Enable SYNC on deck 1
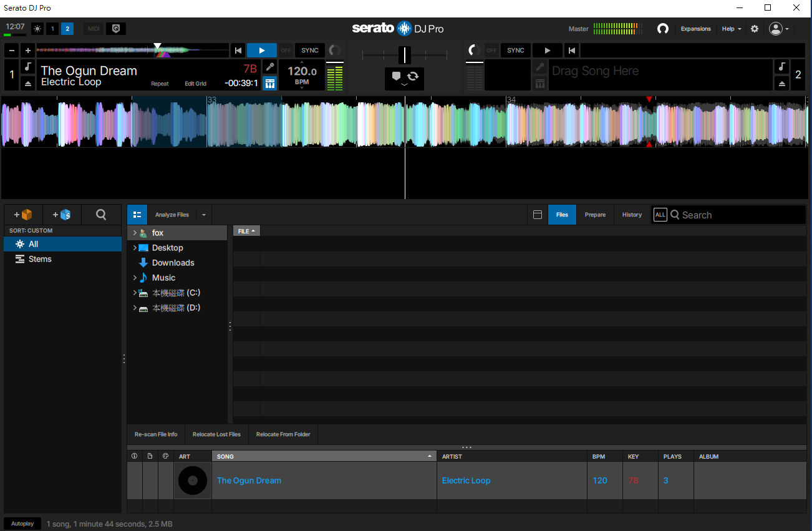Screen dimensions: 812x531 (x=310, y=51)
